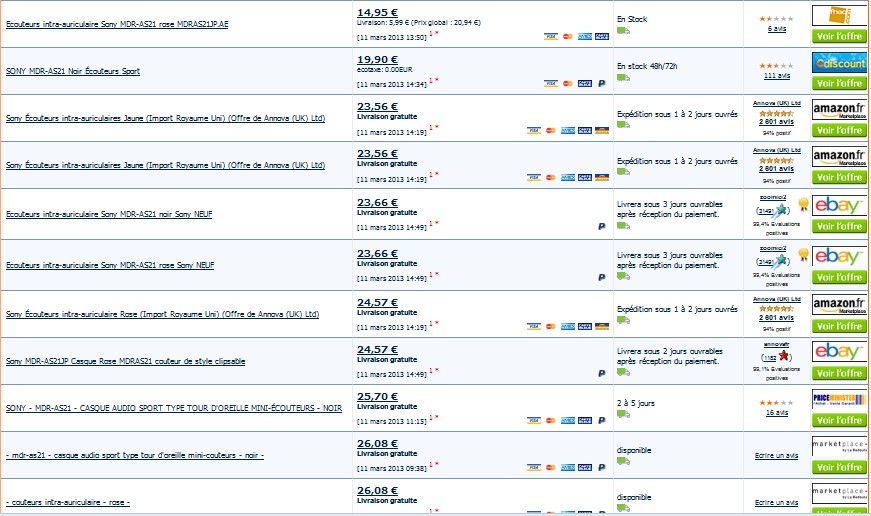Click 24,57 € price in MDR-AS21JP Casque row
Screen dimensions: 871x516
[377, 349]
